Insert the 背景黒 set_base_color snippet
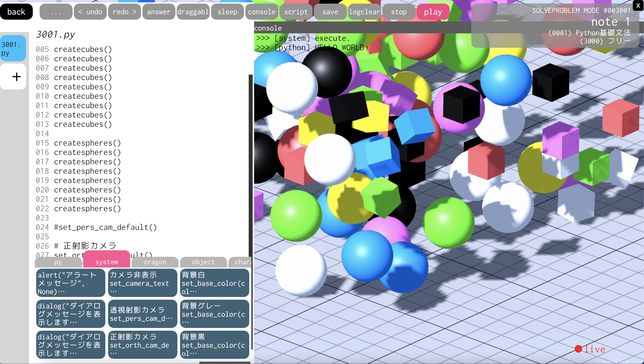 point(214,345)
